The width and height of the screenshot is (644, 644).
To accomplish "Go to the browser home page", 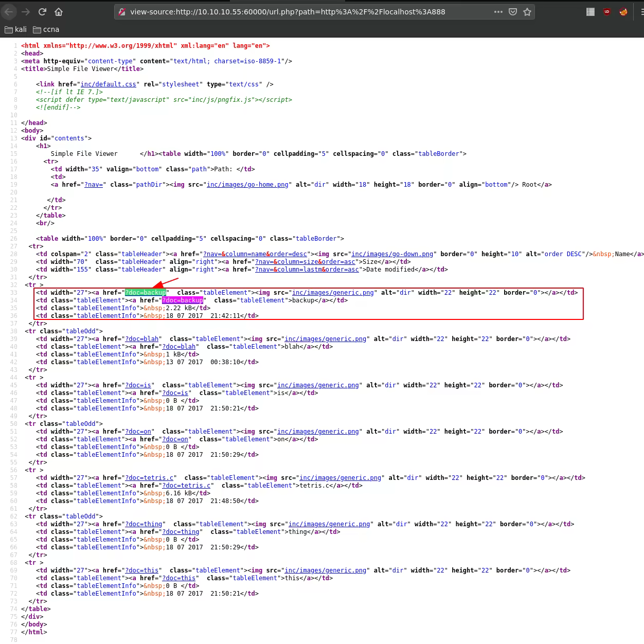I will [x=59, y=12].
